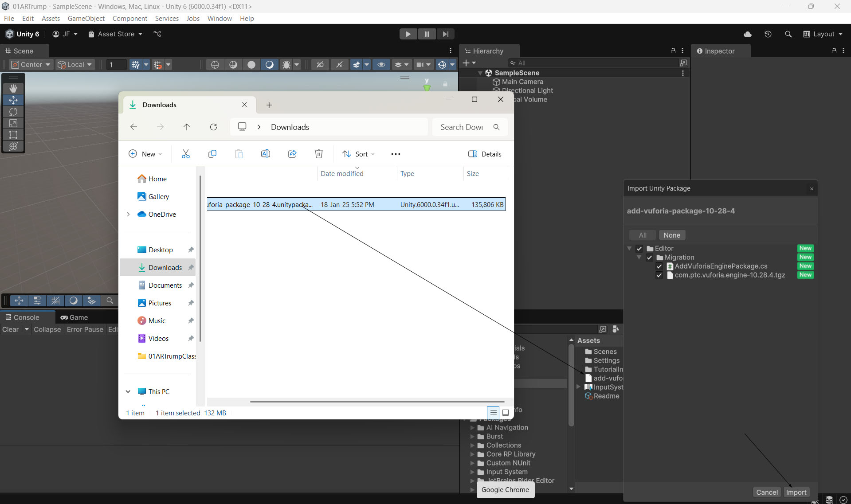
Task: Expand the OneDrive tree node
Action: [x=128, y=215]
